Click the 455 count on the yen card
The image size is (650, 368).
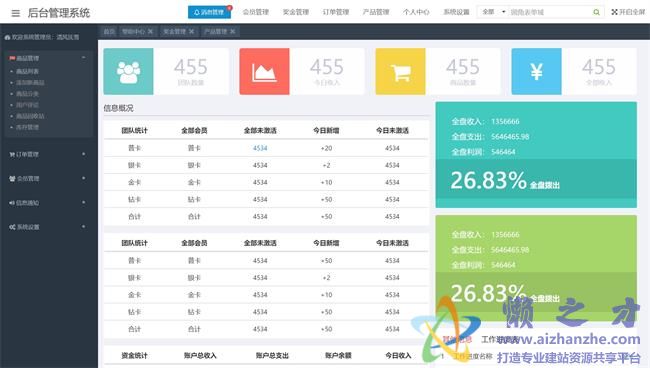pos(599,67)
